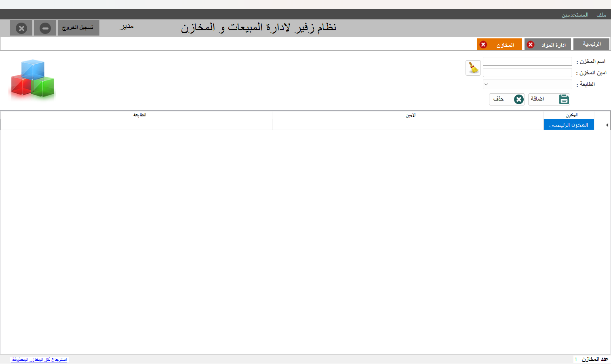This screenshot has width=611, height=364.
Task: Click the استرجاع كل المخازن المحذوفة link
Action: (39, 360)
